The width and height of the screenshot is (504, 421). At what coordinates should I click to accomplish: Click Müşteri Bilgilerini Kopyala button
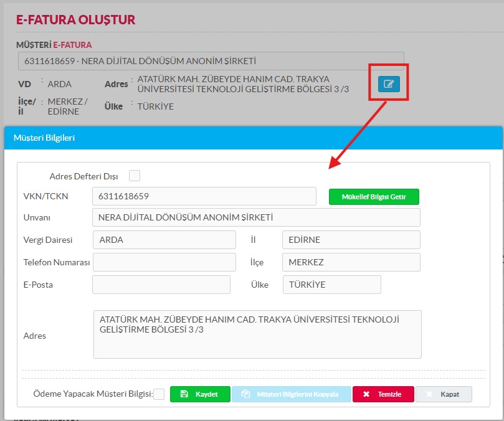[291, 394]
